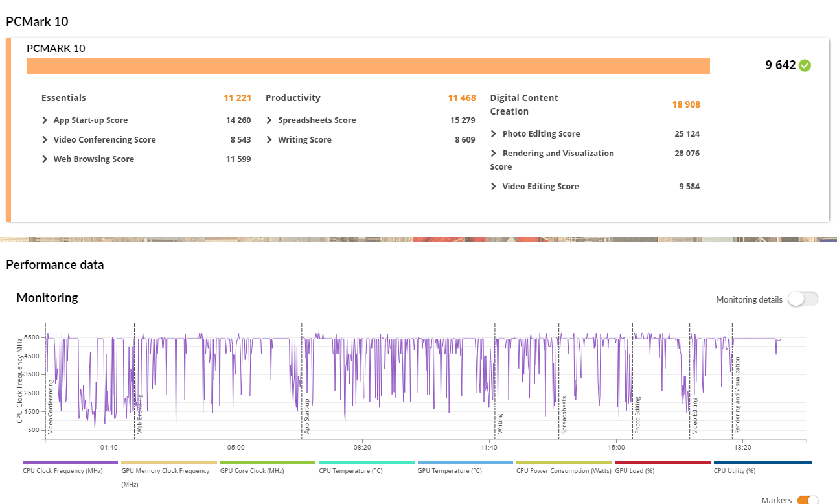Click the GPU Load legend item
The height and width of the screenshot is (504, 837).
[662, 463]
